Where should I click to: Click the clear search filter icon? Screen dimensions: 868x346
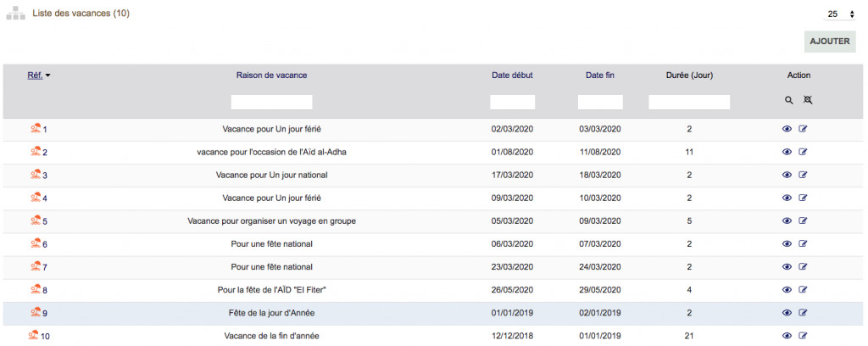click(808, 100)
